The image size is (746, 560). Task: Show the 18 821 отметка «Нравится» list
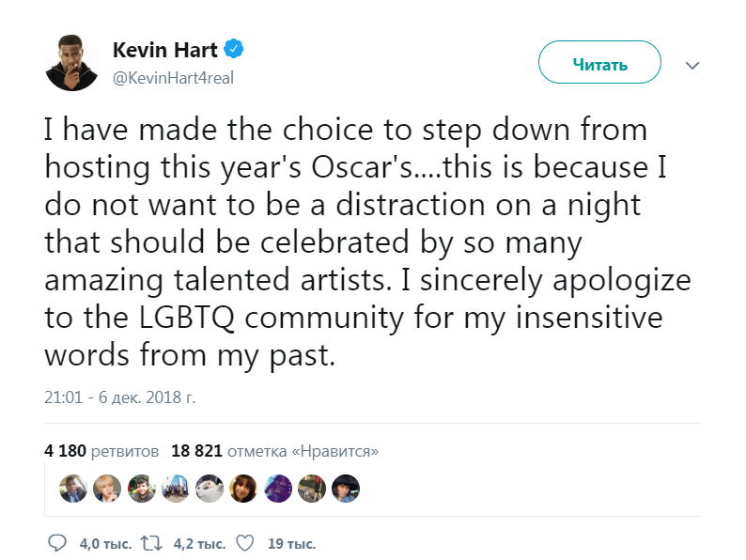(x=275, y=450)
